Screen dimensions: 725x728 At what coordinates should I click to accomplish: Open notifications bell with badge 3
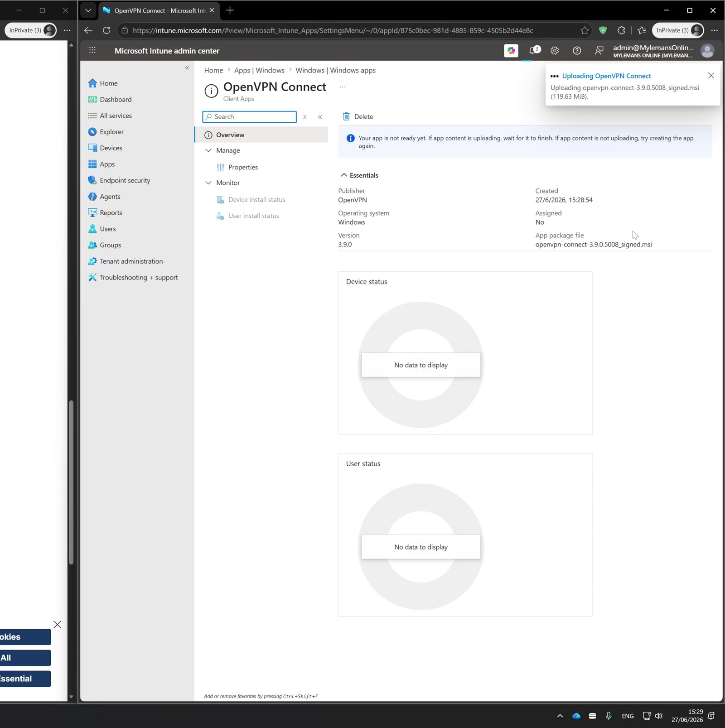(x=534, y=51)
